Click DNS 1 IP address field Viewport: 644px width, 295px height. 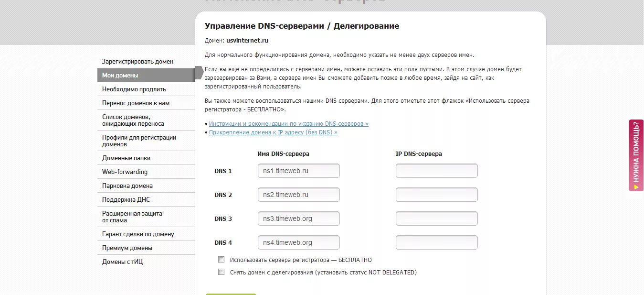[x=437, y=171]
